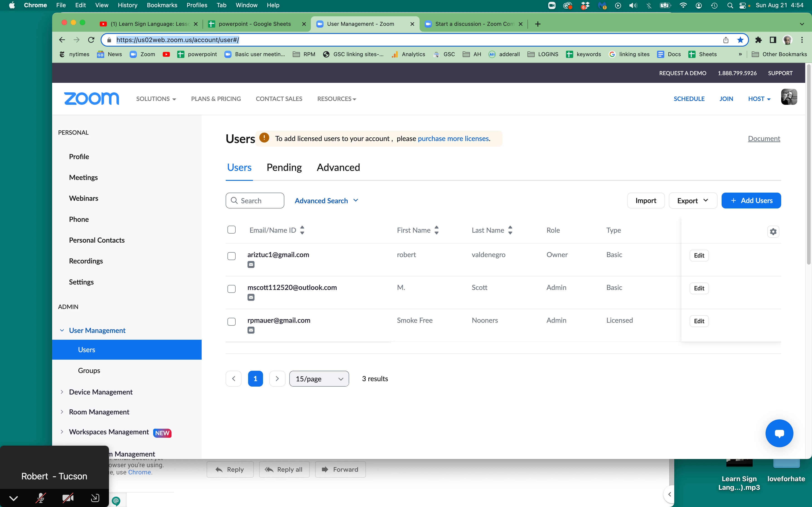Image resolution: width=812 pixels, height=507 pixels.
Task: Expand Device Management in sidebar
Action: (x=100, y=392)
